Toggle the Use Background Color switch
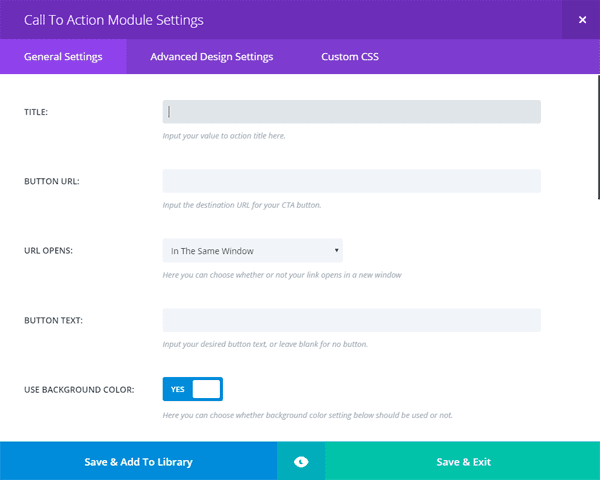 tap(192, 389)
